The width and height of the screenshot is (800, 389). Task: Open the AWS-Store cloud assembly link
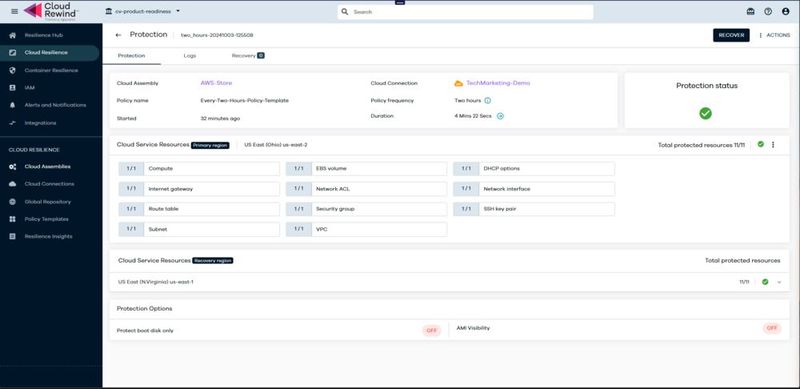[x=216, y=83]
